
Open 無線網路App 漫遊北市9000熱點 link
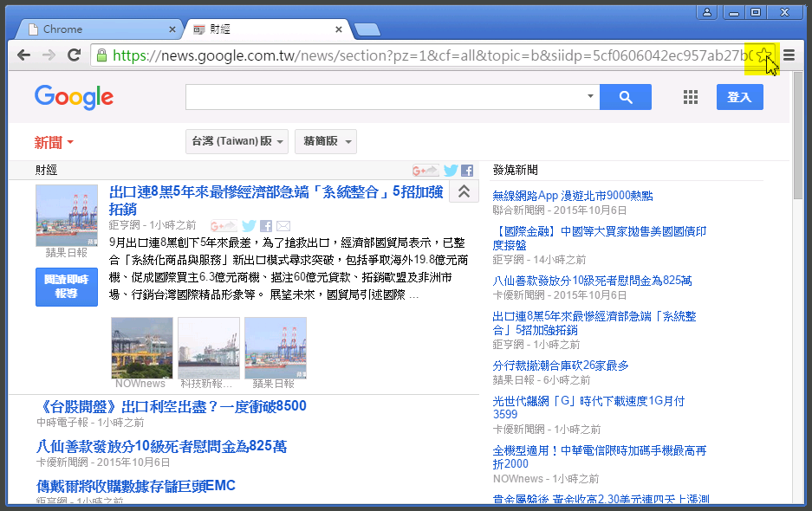click(573, 196)
